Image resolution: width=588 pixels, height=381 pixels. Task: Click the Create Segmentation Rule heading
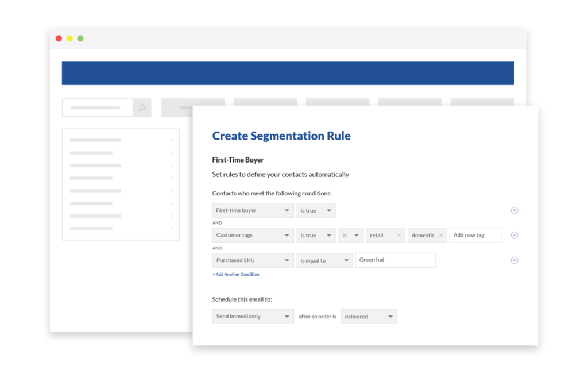(x=281, y=136)
